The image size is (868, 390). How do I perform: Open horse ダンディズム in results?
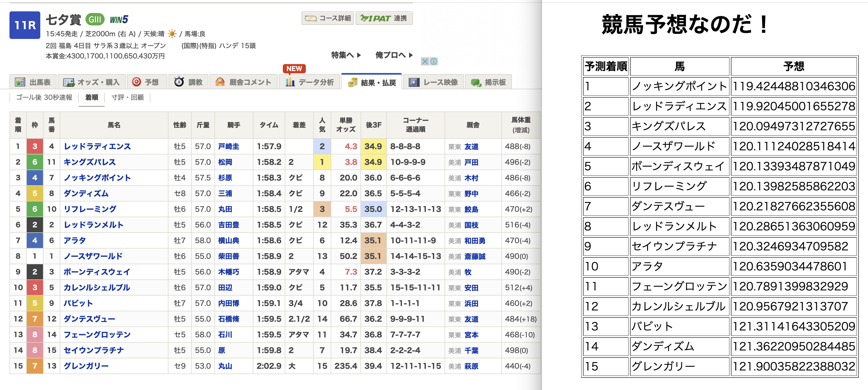[x=86, y=193]
